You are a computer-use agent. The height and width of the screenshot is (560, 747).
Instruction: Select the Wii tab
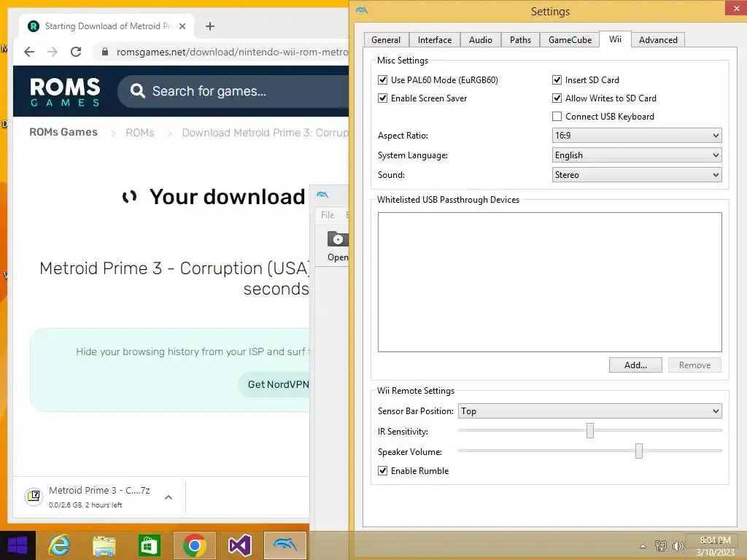pyautogui.click(x=615, y=39)
